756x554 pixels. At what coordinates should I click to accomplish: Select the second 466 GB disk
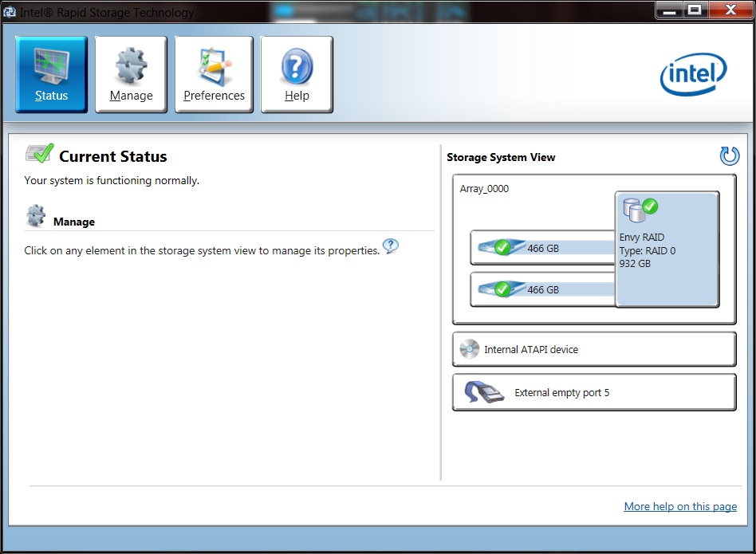coord(543,289)
